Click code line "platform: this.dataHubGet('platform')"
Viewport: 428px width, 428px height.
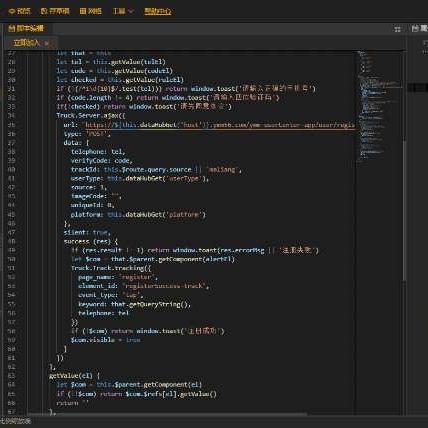tap(138, 215)
